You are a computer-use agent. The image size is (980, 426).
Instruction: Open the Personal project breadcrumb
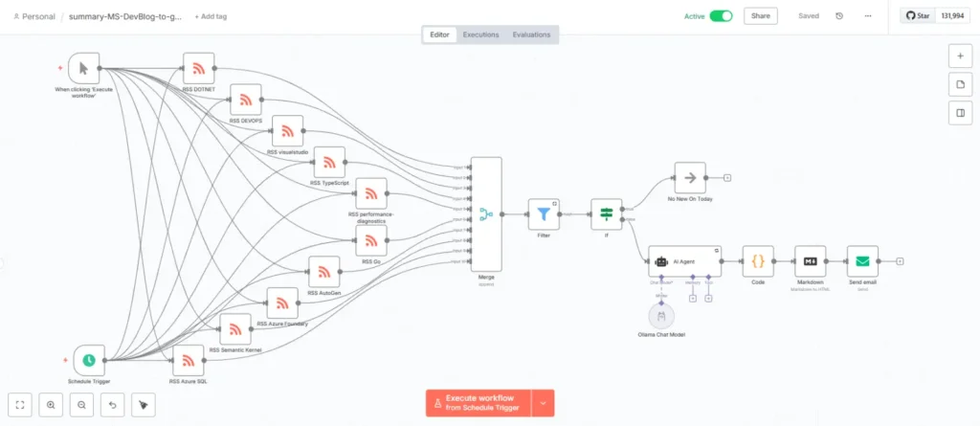[x=33, y=17]
